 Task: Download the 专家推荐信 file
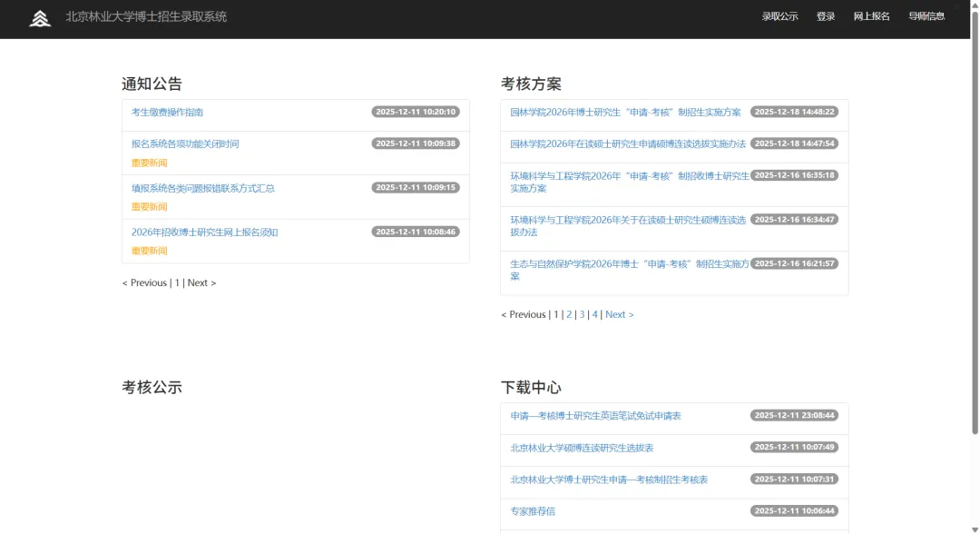pyautogui.click(x=533, y=511)
